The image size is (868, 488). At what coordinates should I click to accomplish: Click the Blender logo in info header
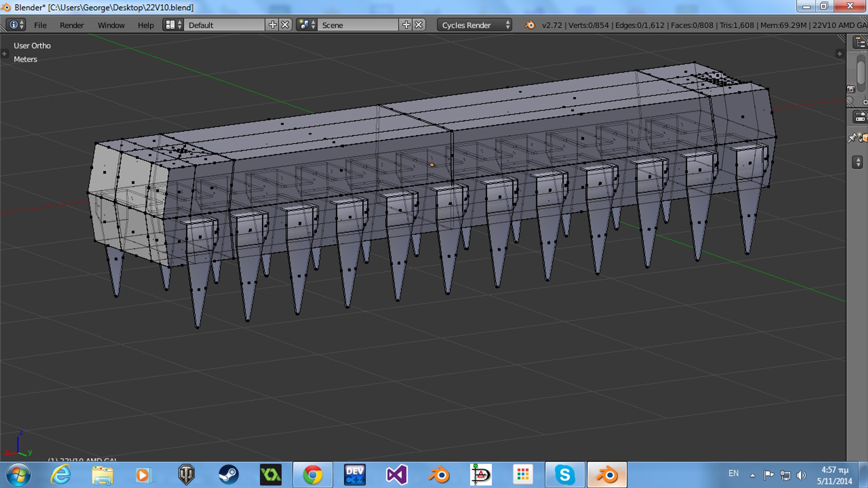[x=529, y=25]
